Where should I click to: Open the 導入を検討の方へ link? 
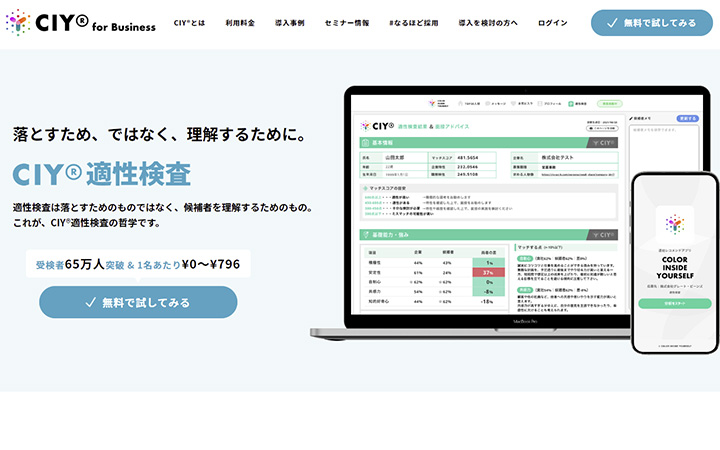tap(488, 22)
